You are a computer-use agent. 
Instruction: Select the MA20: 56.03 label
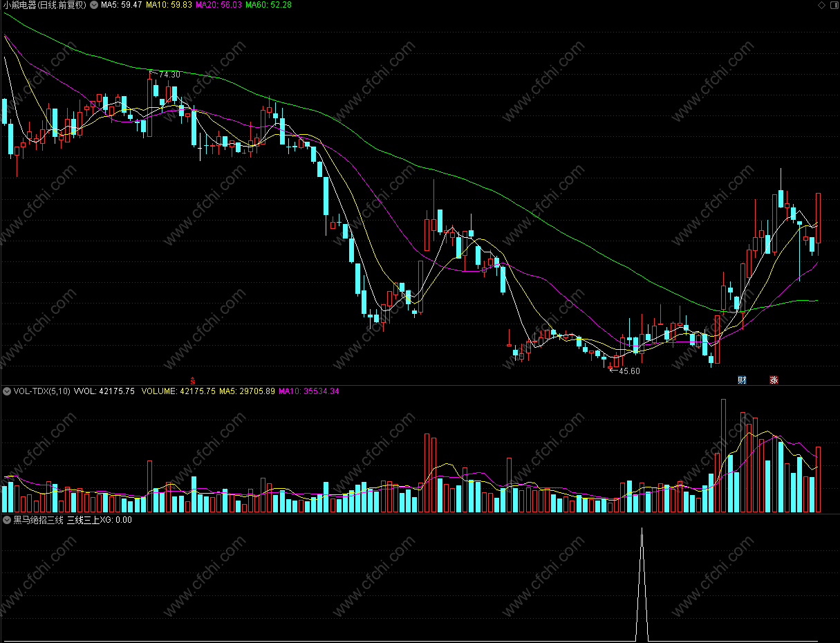(x=219, y=5)
